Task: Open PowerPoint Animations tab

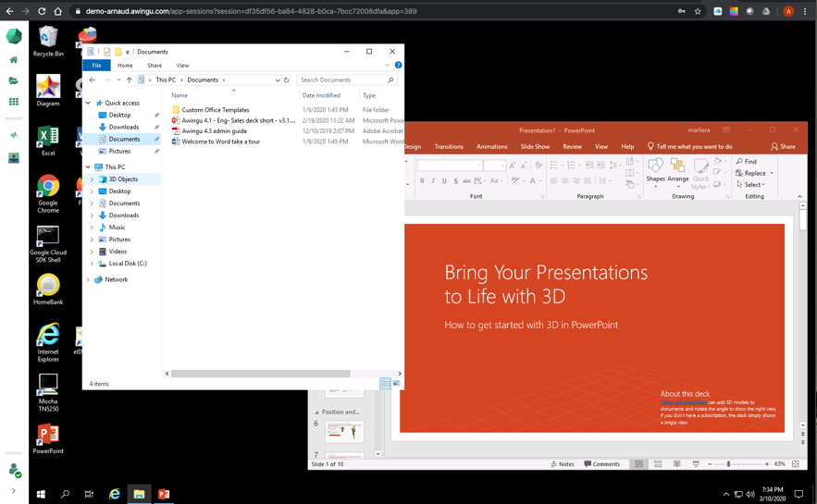Action: point(491,146)
